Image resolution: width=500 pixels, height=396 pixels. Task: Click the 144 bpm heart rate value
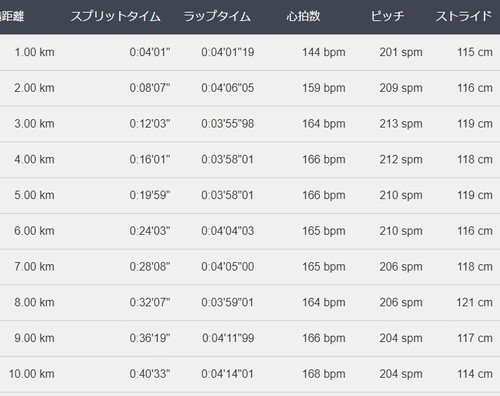coord(324,52)
